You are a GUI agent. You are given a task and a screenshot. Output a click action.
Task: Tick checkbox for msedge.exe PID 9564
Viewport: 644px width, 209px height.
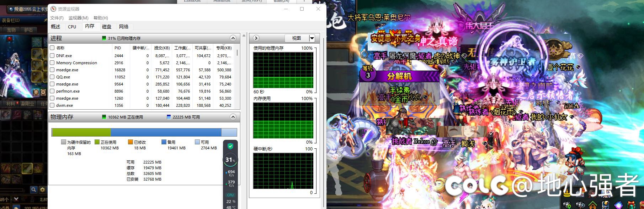(x=52, y=84)
